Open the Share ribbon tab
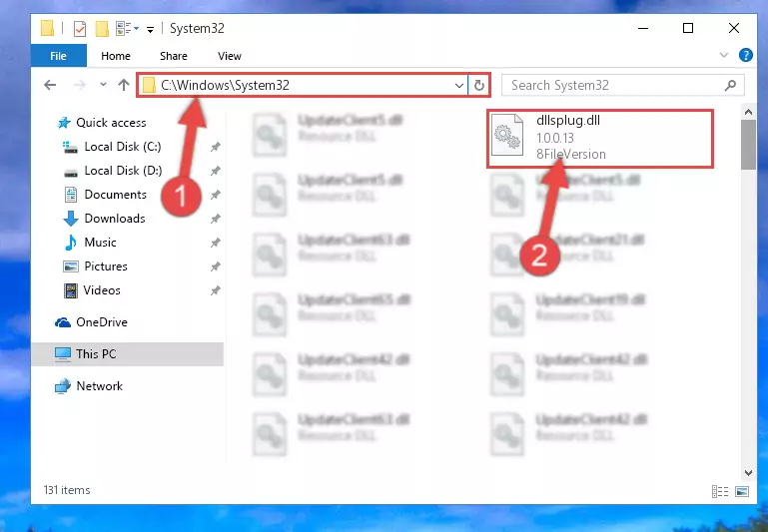This screenshot has width=768, height=532. [x=174, y=56]
